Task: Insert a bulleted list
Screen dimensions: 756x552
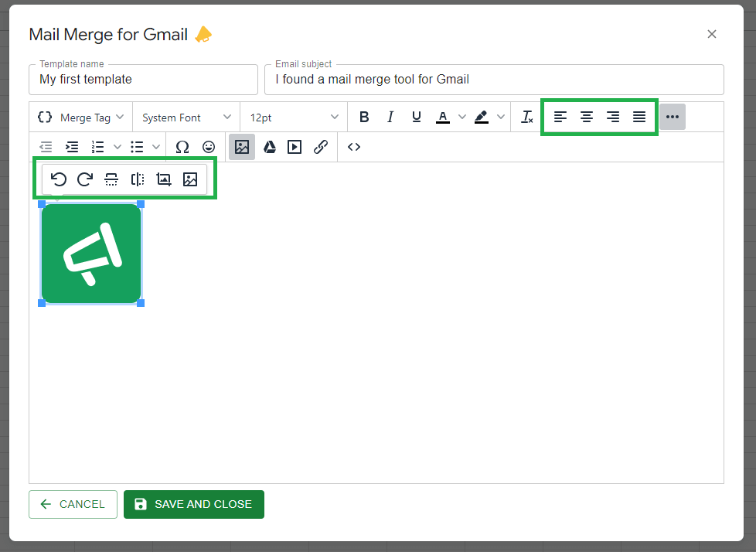Action: pos(137,147)
